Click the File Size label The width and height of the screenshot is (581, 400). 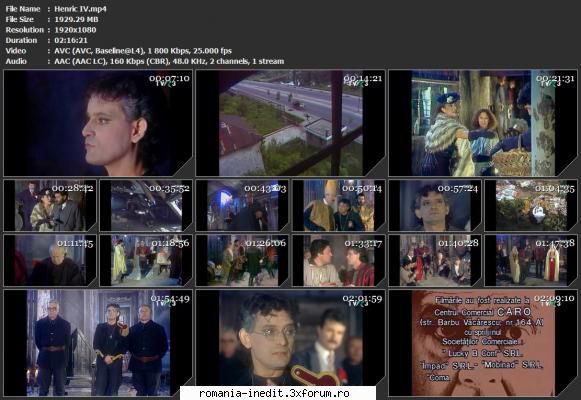pos(19,19)
